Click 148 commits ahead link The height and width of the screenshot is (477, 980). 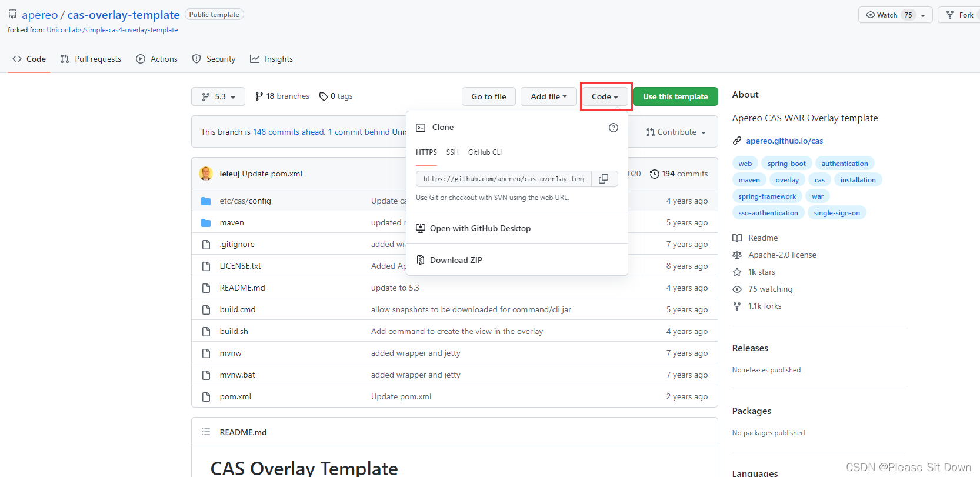pyautogui.click(x=288, y=132)
